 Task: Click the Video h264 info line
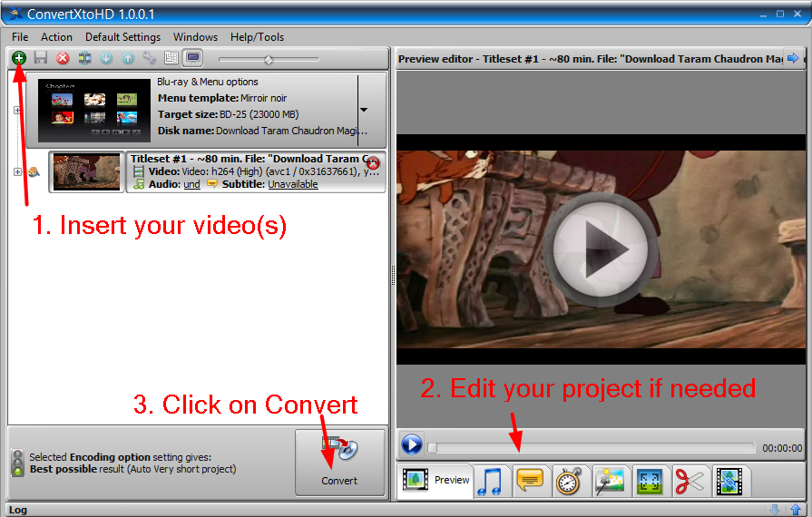264,171
